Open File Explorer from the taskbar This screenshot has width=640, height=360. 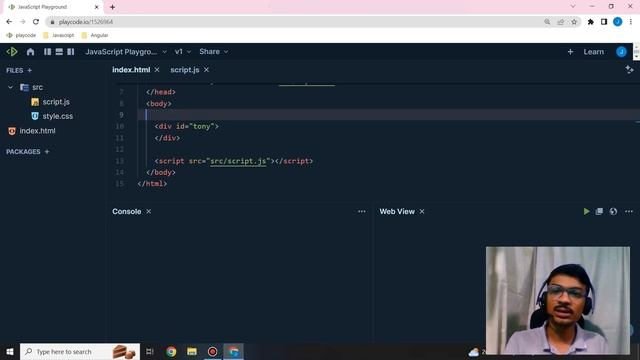[x=192, y=351]
